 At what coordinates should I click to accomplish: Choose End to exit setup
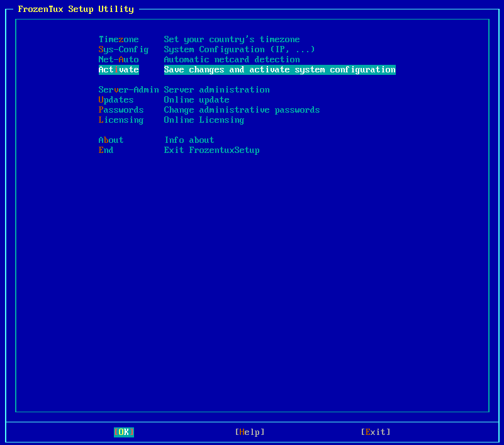pos(106,150)
